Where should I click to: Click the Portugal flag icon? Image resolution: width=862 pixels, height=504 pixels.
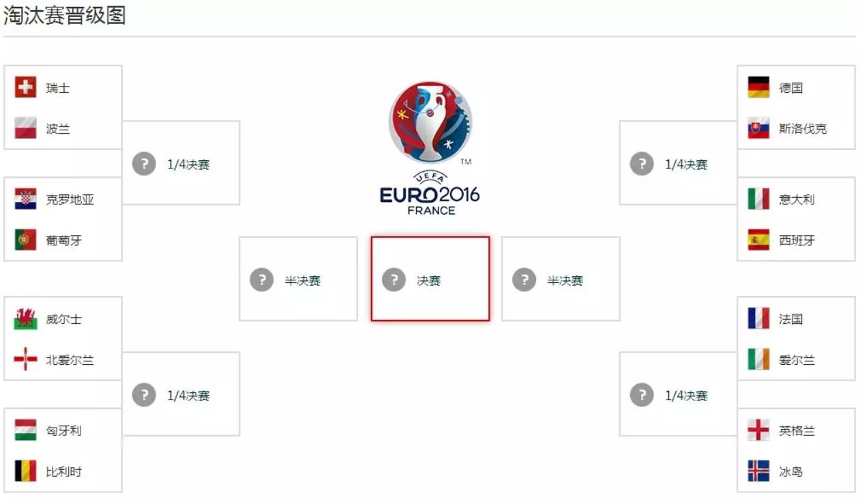tap(25, 240)
